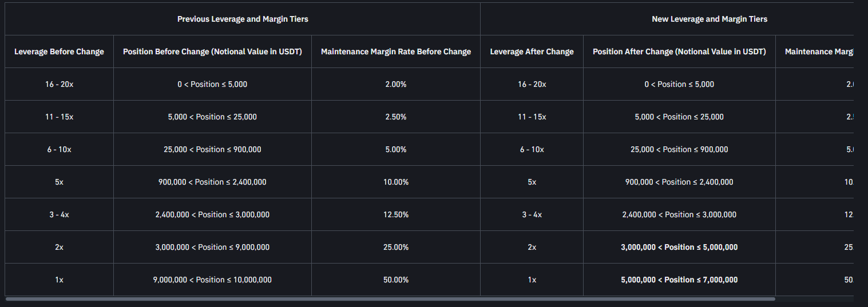Screen dimensions: 868x307
Task: Select the "New Leverage and Margin Tiers" header
Action: 709,19
